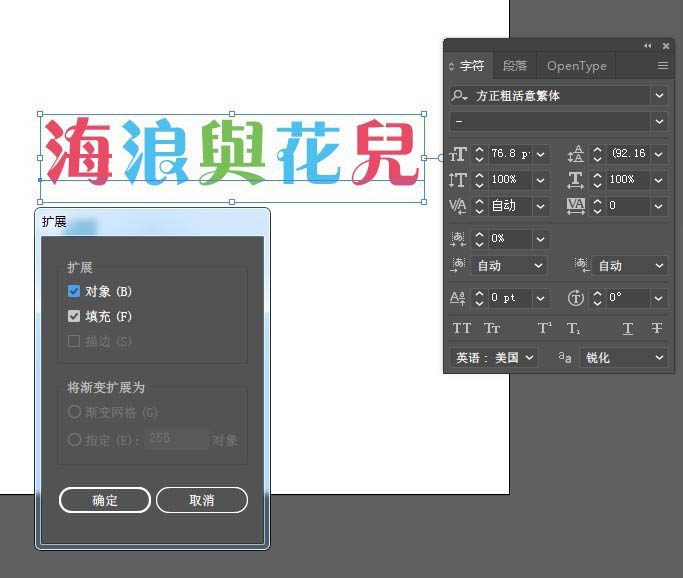Click the leading icon in Character panel

coord(575,154)
